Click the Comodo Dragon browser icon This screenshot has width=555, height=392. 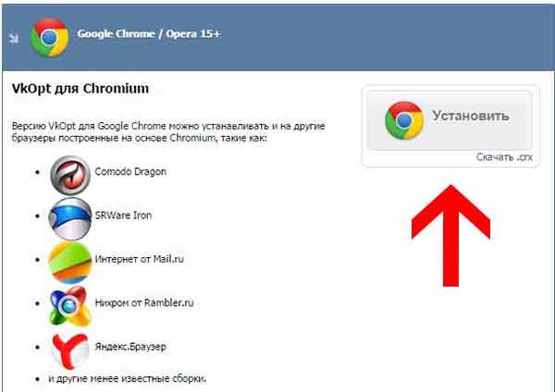(x=70, y=175)
